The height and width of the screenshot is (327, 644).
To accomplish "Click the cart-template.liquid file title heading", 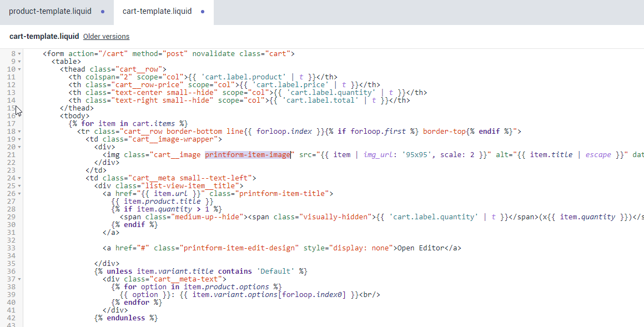I will pos(44,37).
